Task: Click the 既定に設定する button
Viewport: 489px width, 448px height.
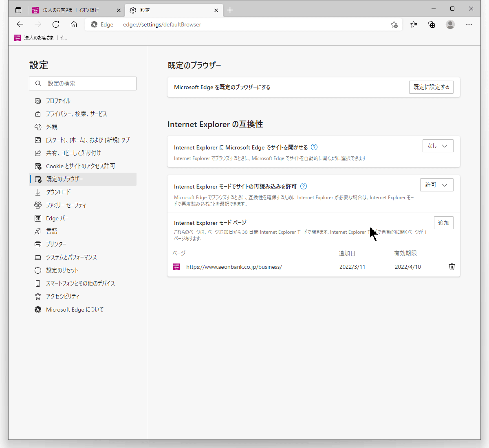Action: click(x=431, y=87)
